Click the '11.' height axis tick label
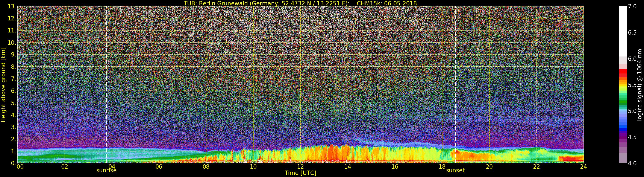Viewport: 644px width, 177px height. 12,31
